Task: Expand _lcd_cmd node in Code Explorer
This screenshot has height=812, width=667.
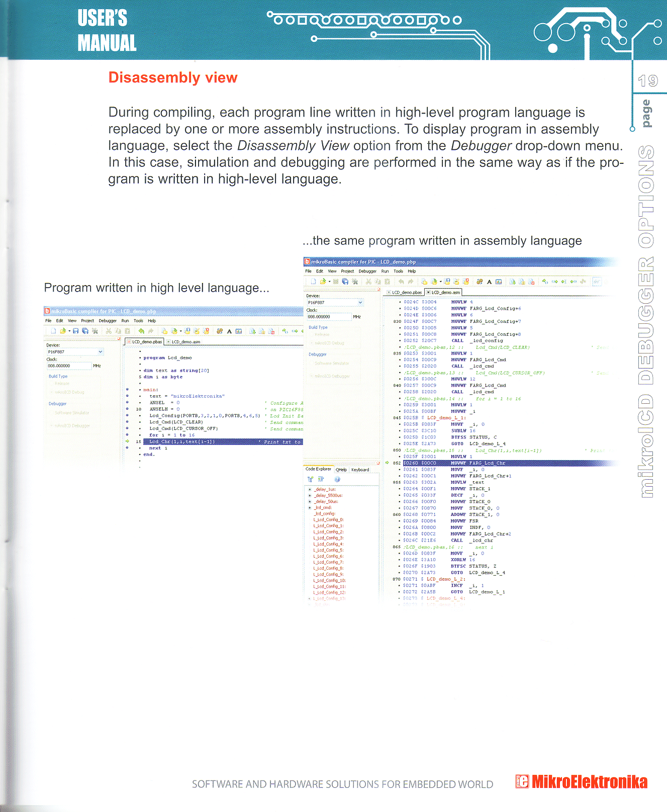Action: coord(310,507)
